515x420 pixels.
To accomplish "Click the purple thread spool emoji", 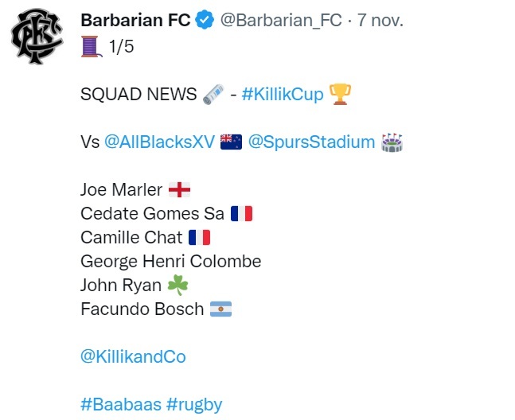I will tap(90, 47).
